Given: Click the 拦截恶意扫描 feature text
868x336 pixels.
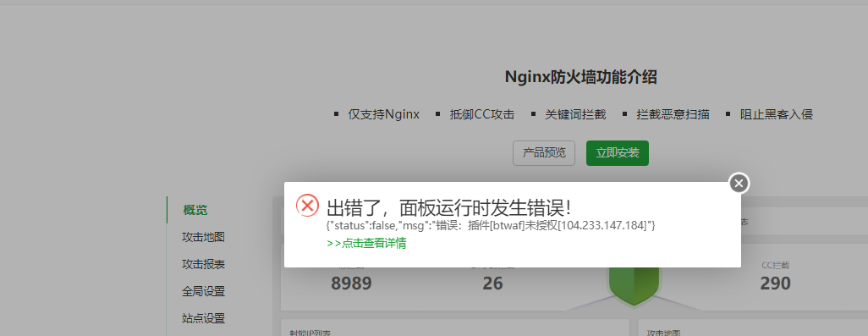Looking at the screenshot, I should (673, 114).
